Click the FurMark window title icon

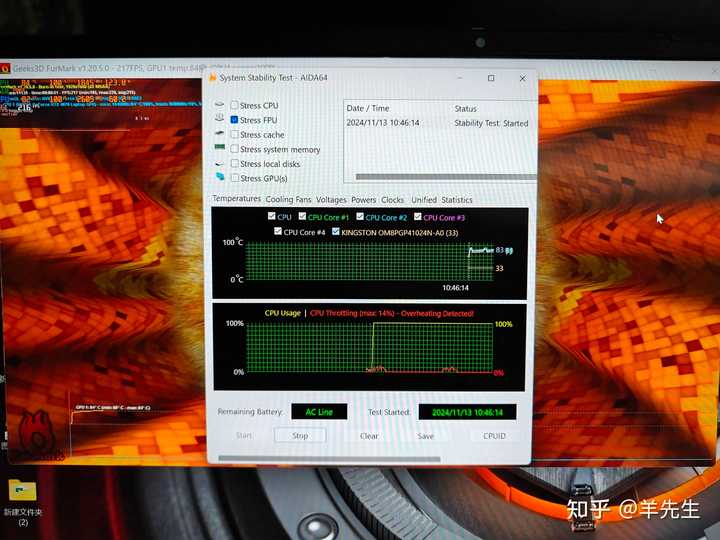(5, 68)
